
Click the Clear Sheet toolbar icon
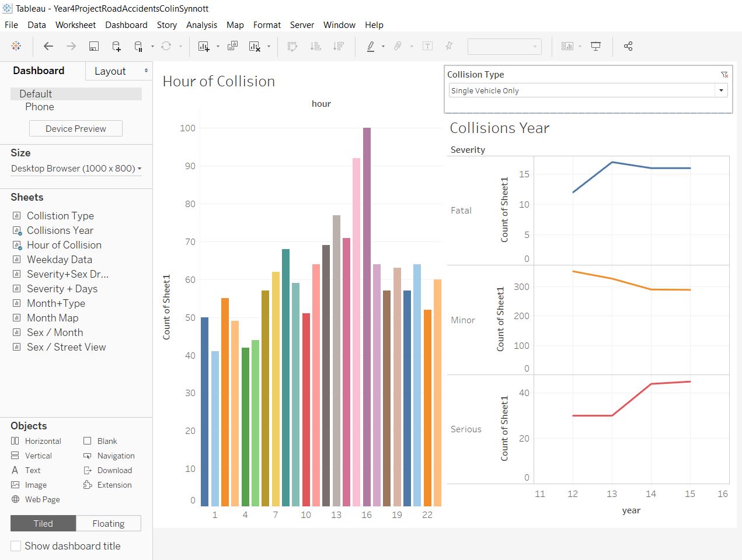(x=255, y=46)
